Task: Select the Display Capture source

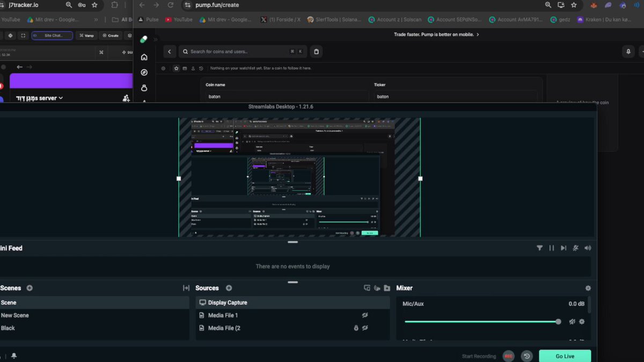Action: (292, 302)
